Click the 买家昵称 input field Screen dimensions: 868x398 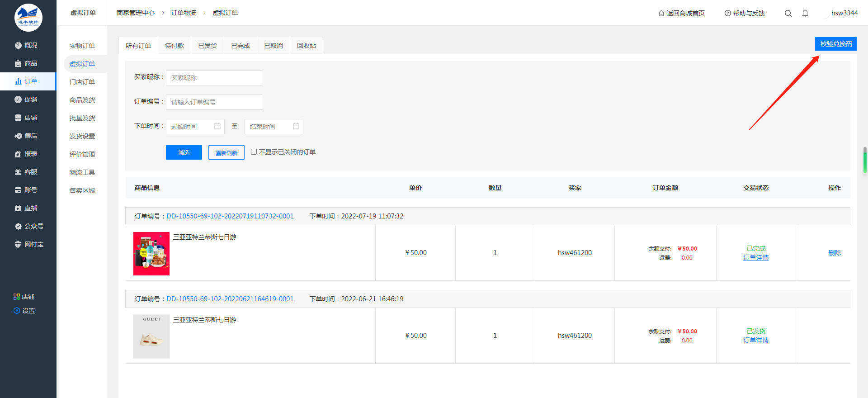coord(214,78)
